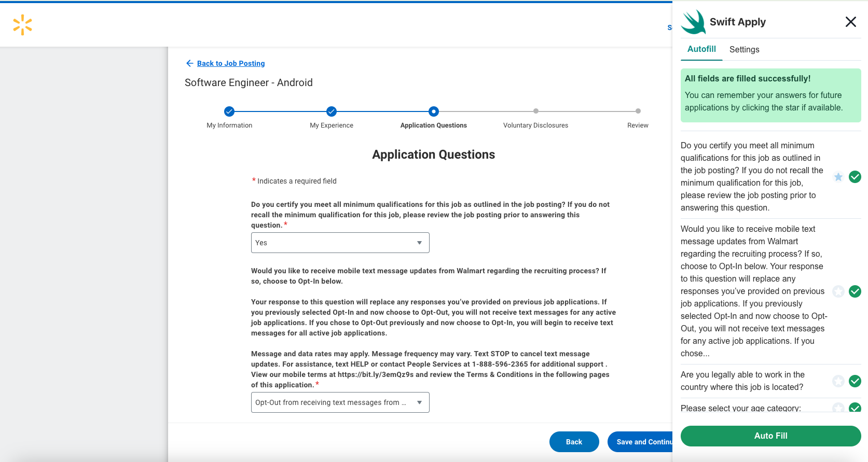The height and width of the screenshot is (462, 868).
Task: Click the Back button at bottom
Action: tap(574, 442)
